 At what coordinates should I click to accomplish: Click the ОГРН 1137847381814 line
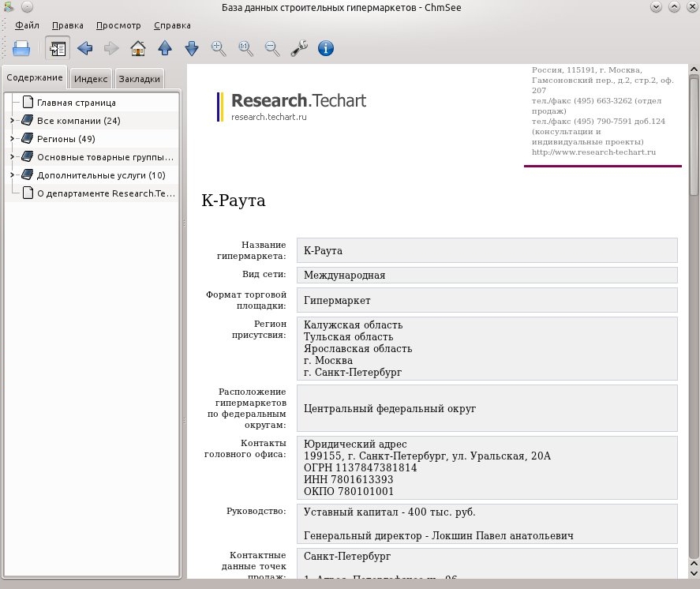361,467
